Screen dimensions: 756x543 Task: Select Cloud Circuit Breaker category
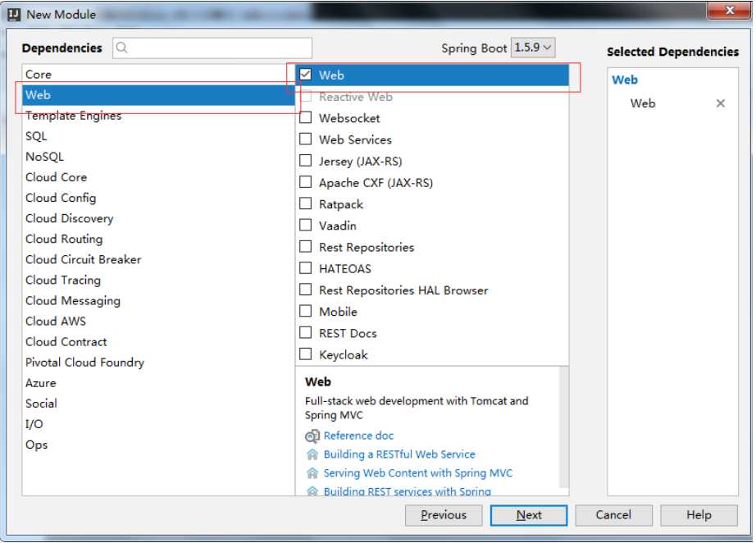[x=158, y=259]
